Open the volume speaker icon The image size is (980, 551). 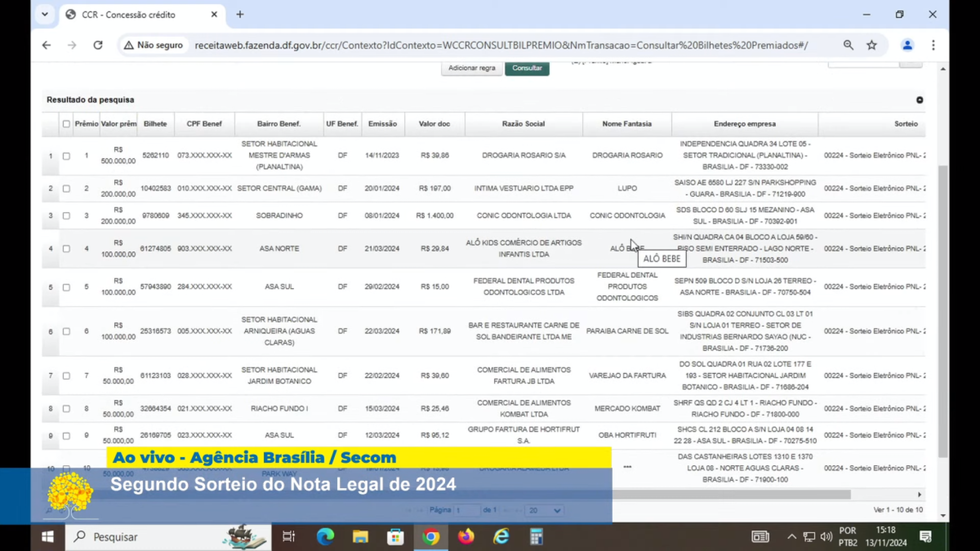[826, 536]
